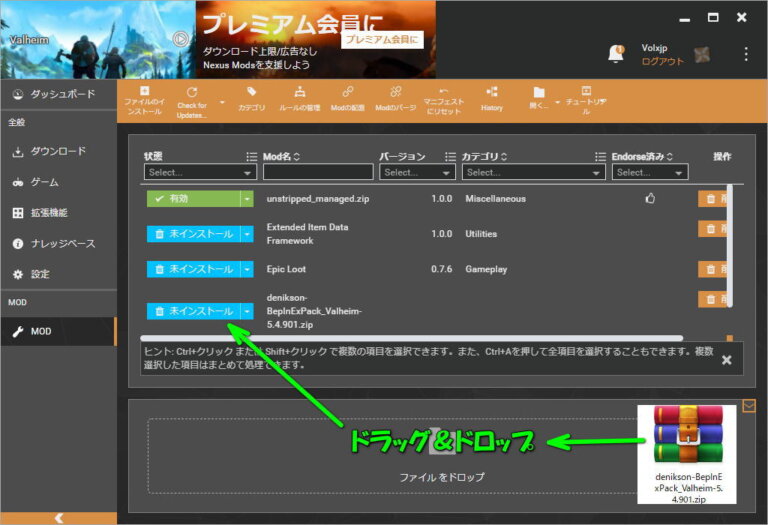
Task: Open the 状態 filter dropdown
Action: click(x=200, y=172)
